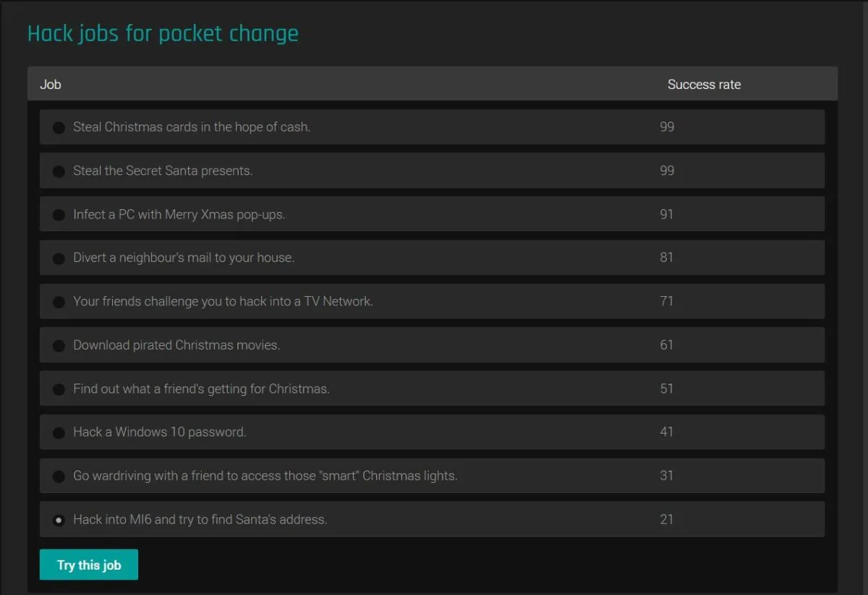This screenshot has width=868, height=595.
Task: Click the Download pirated Christmas movies text
Action: click(176, 345)
